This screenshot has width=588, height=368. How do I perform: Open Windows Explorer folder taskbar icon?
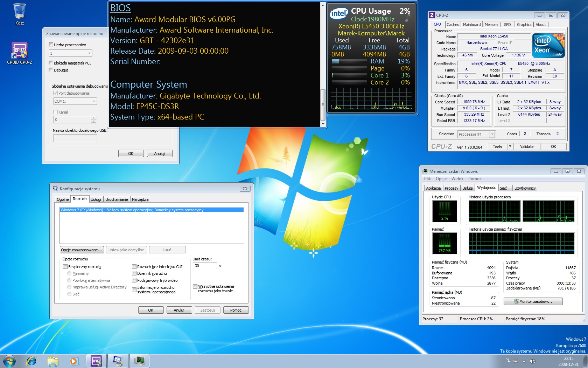pos(53,361)
